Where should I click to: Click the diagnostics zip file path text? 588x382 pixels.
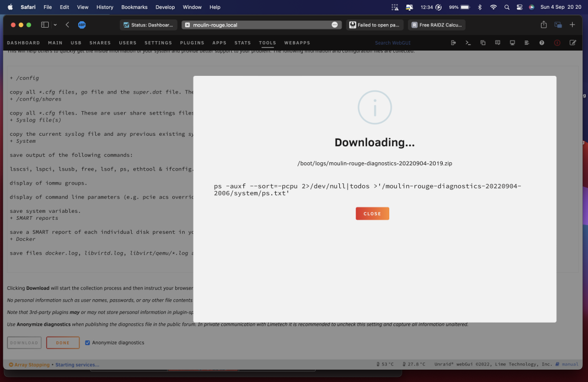[x=375, y=163]
